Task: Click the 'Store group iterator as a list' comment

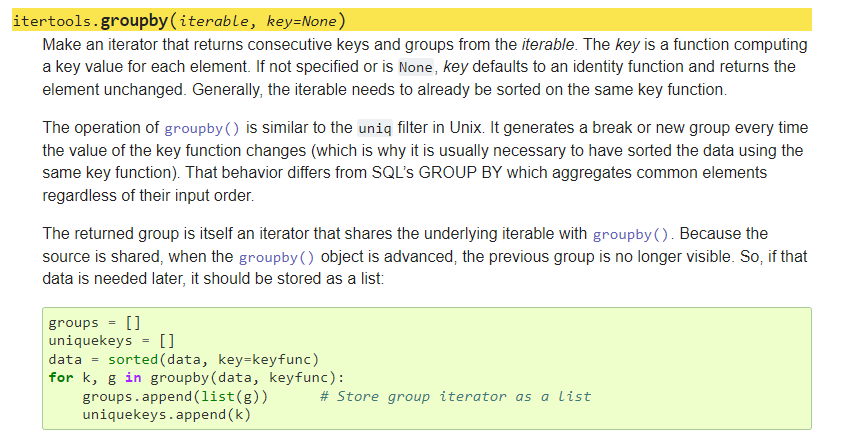Action: click(x=455, y=396)
